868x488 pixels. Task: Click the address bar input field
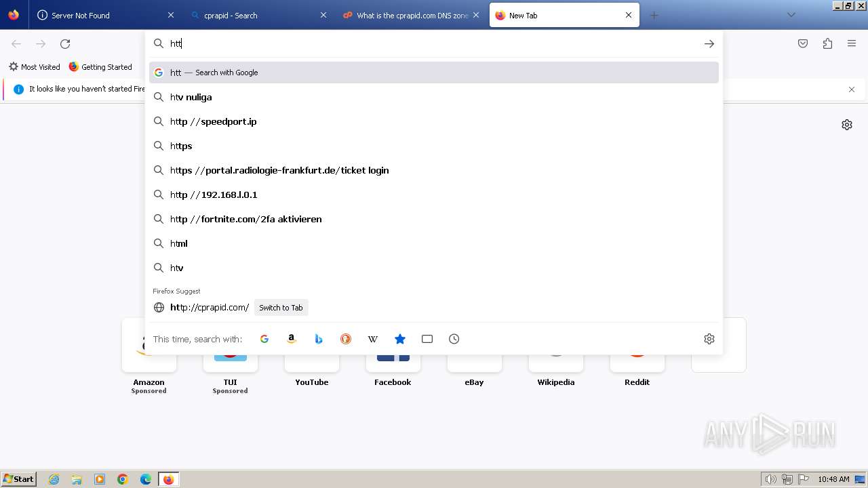pyautogui.click(x=434, y=43)
